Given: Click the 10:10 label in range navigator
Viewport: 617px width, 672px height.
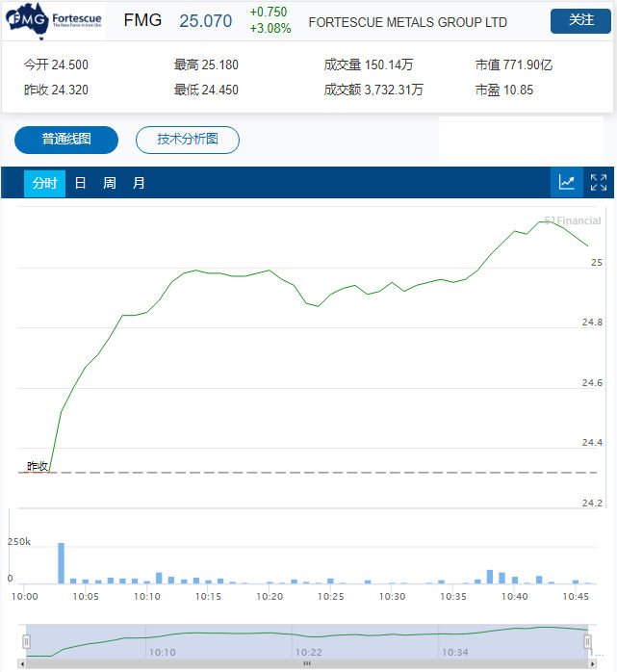Looking at the screenshot, I should [x=162, y=653].
